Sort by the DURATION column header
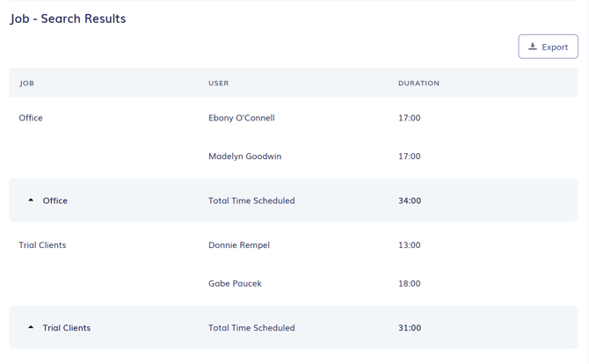The height and width of the screenshot is (364, 589). pyautogui.click(x=418, y=84)
